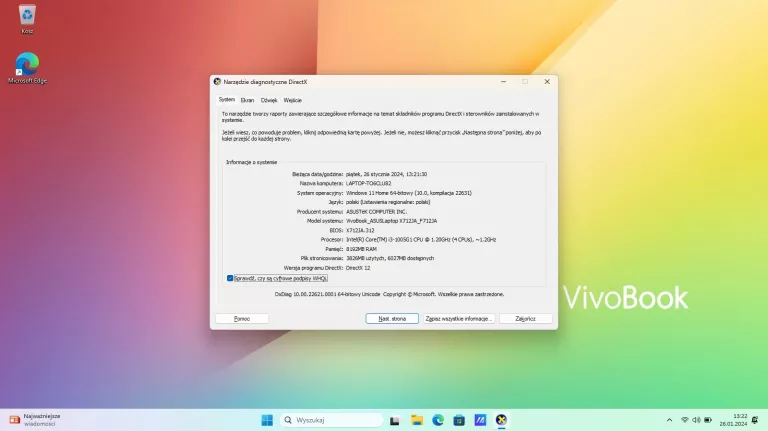Open the Windows Start menu
The height and width of the screenshot is (431, 768).
267,420
